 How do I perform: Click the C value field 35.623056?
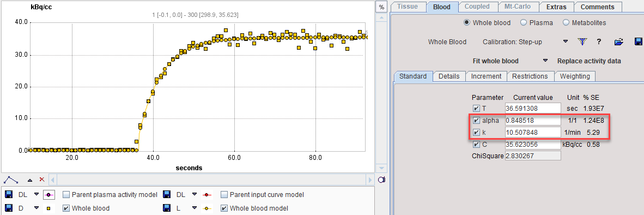click(533, 144)
